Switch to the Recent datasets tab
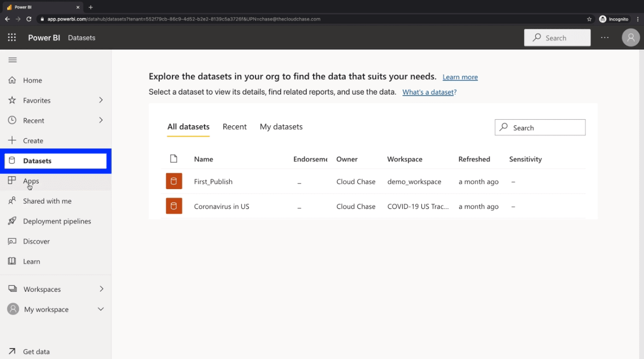This screenshot has width=644, height=359. tap(235, 127)
